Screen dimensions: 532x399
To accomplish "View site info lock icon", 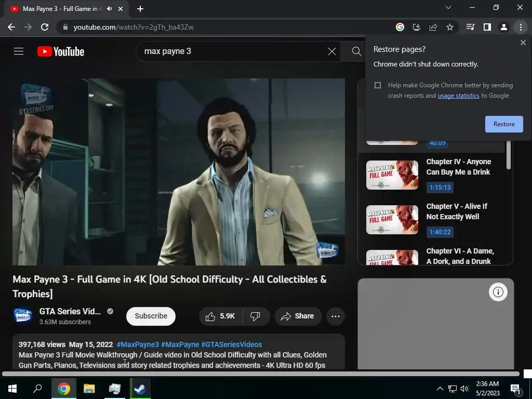I will tap(65, 27).
